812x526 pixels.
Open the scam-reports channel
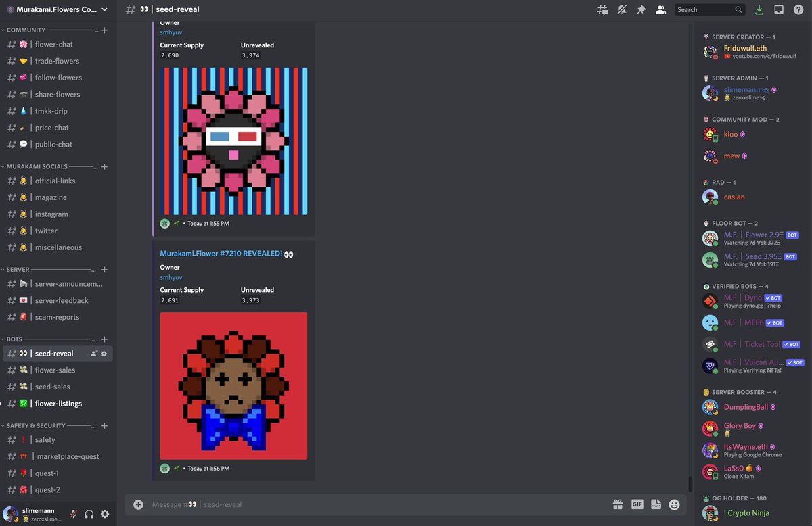58,318
